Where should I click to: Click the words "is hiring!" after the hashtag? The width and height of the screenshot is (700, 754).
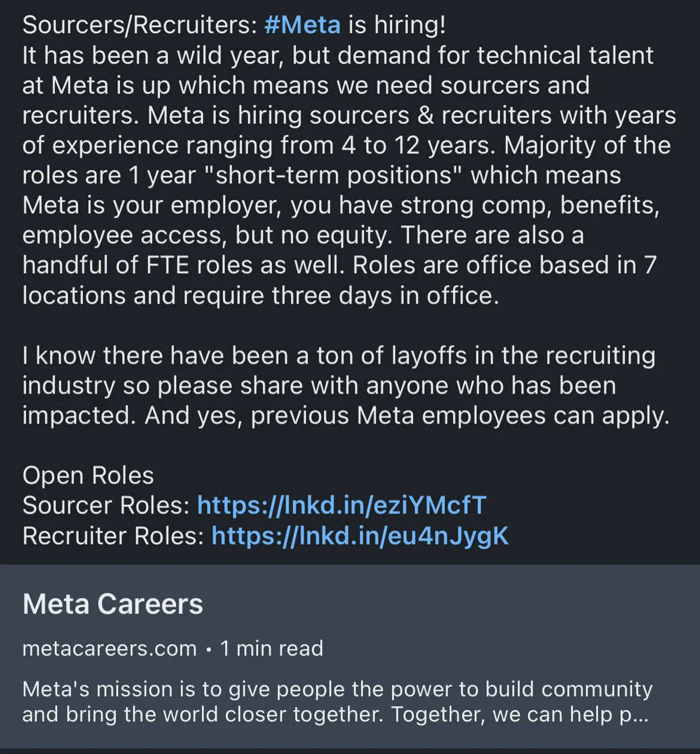coord(397,25)
